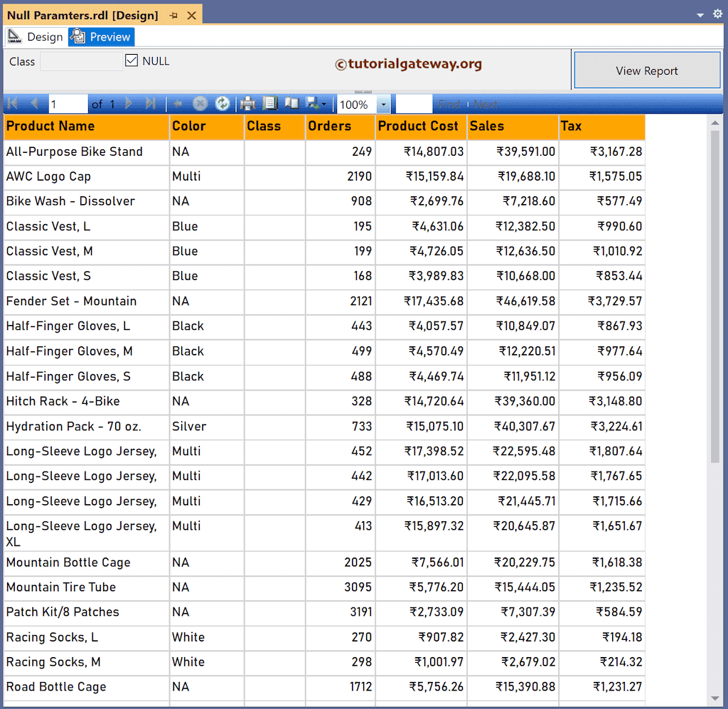Open the settings gear dropdown at top right
Screen dimensions: 728x709
pos(717,14)
